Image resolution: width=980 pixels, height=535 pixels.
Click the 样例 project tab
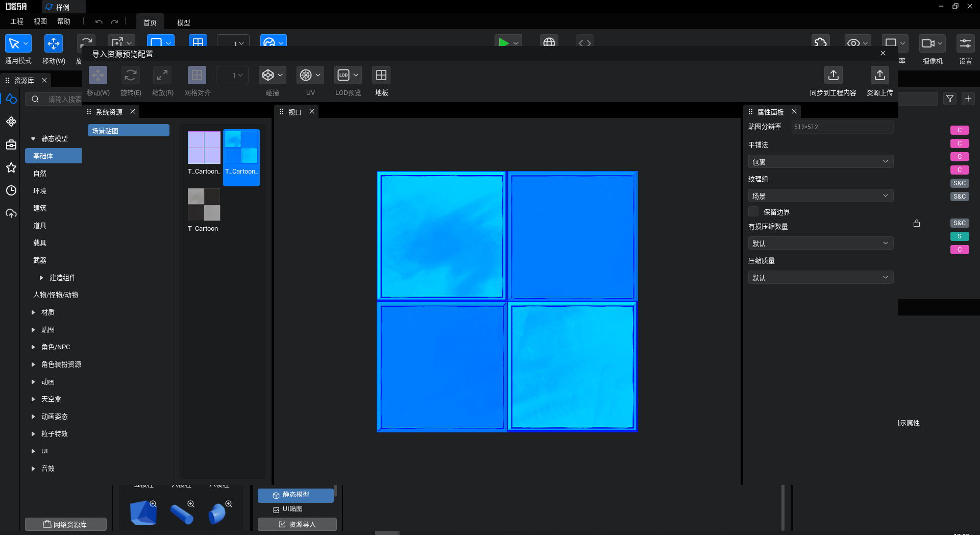(63, 7)
